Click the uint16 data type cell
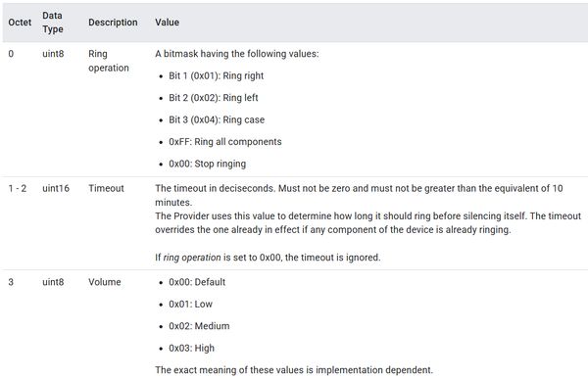Viewport: 588px width, 379px height. tap(56, 188)
